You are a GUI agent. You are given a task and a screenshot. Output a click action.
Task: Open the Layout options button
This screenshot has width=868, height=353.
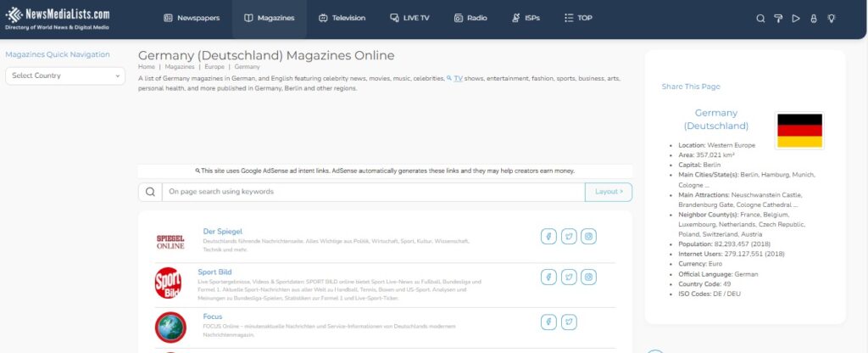point(609,192)
